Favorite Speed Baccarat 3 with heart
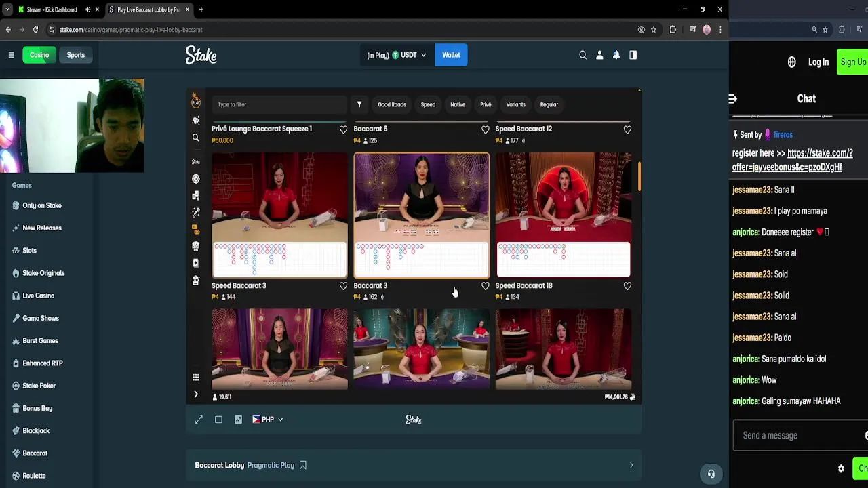This screenshot has width=868, height=488. (x=343, y=286)
